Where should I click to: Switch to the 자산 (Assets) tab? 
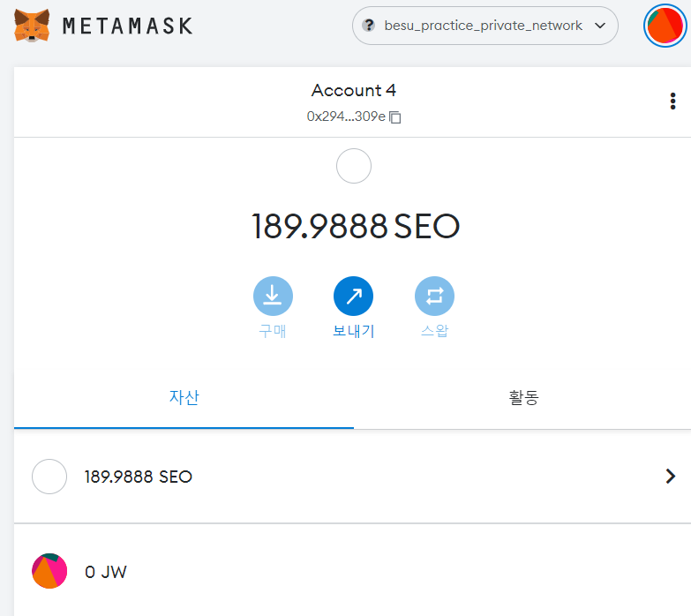(x=184, y=398)
